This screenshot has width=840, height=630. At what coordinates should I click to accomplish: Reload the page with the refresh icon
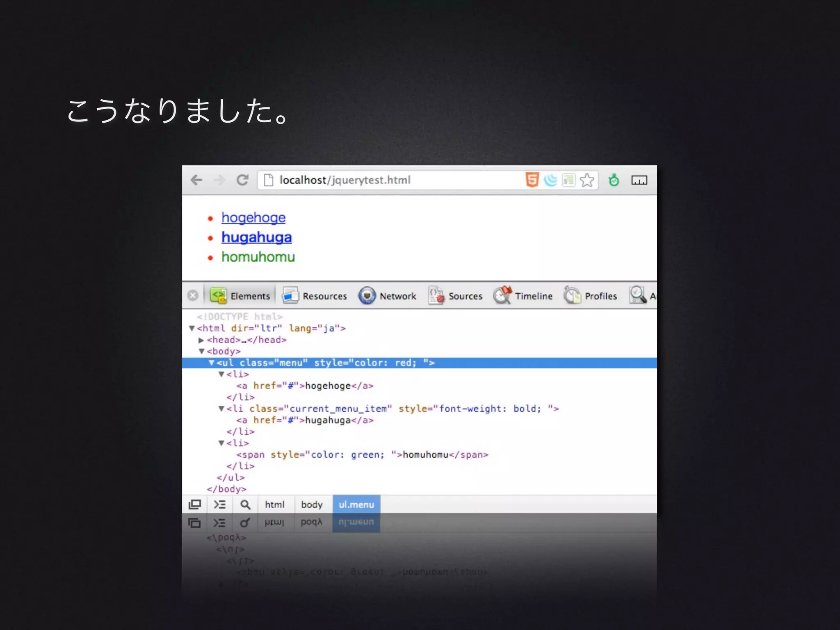(x=242, y=180)
